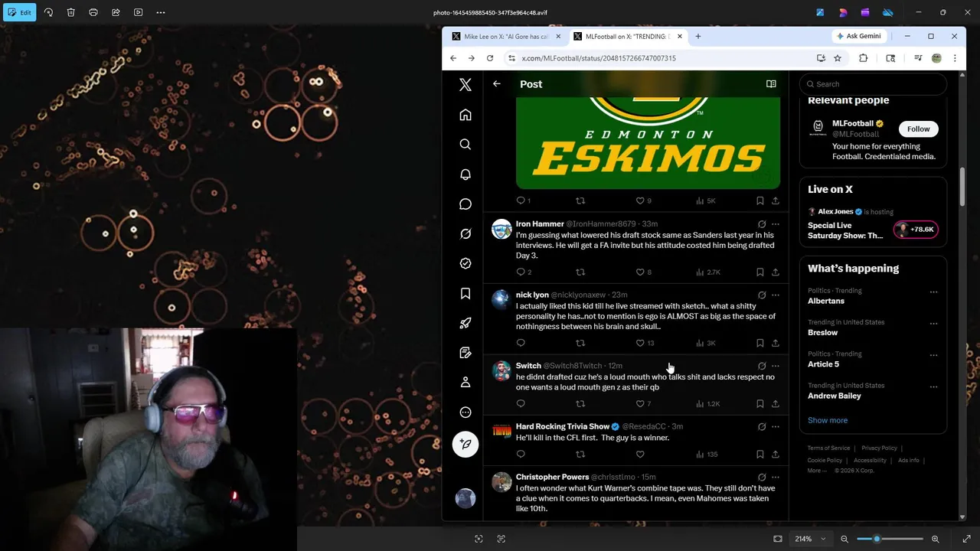Compose a new post in X
980x551 pixels.
[465, 445]
